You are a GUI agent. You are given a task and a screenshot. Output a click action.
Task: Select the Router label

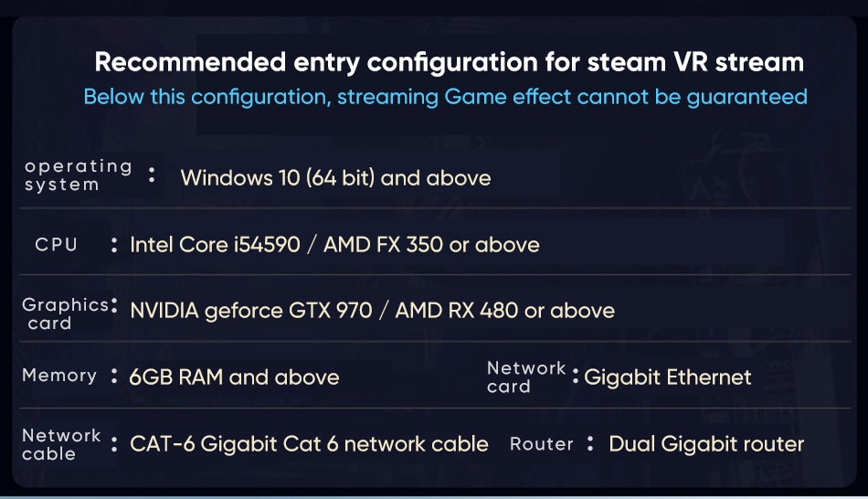542,443
